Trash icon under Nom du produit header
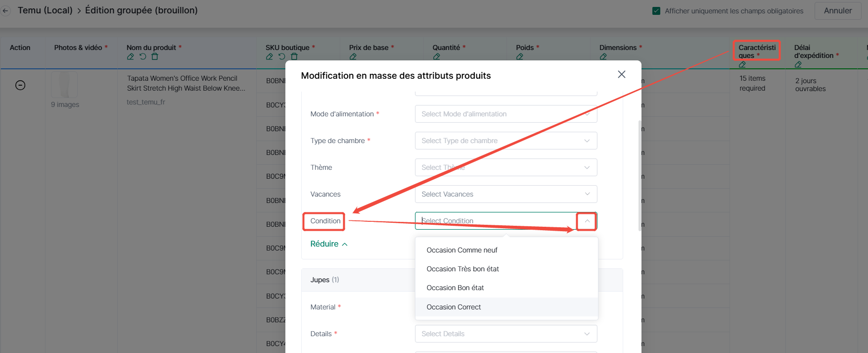This screenshot has width=868, height=353. 155,56
